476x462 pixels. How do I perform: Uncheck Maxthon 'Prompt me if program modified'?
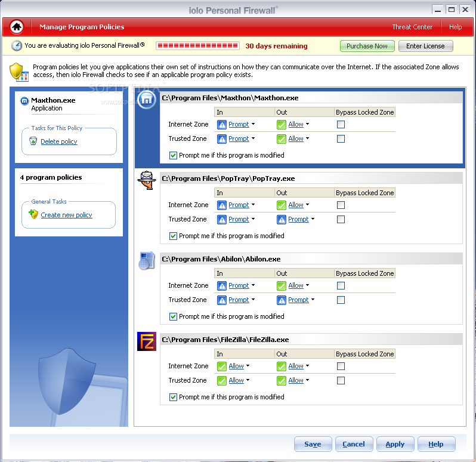click(173, 156)
